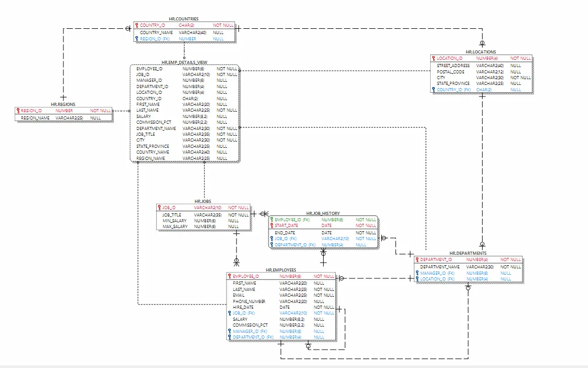The width and height of the screenshot is (588, 368).
Task: Select the HR.COUNTRIES table title
Action: 184,19
